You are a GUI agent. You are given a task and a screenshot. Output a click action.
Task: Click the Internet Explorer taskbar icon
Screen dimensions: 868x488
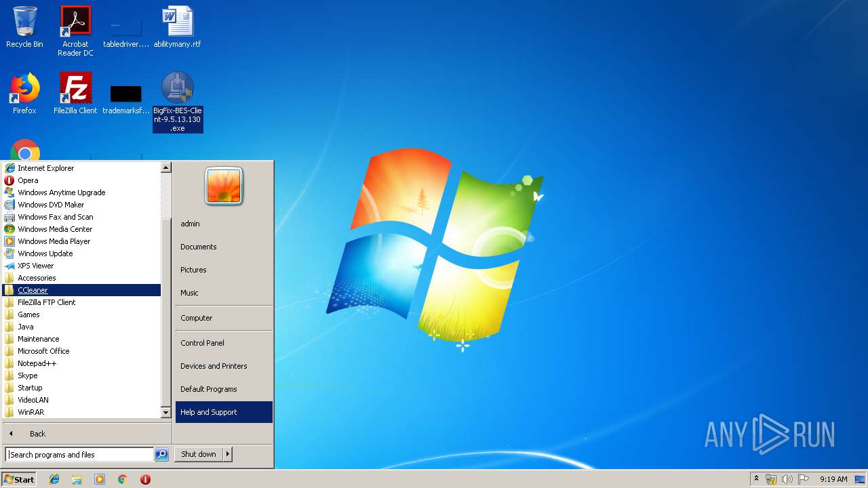(54, 479)
